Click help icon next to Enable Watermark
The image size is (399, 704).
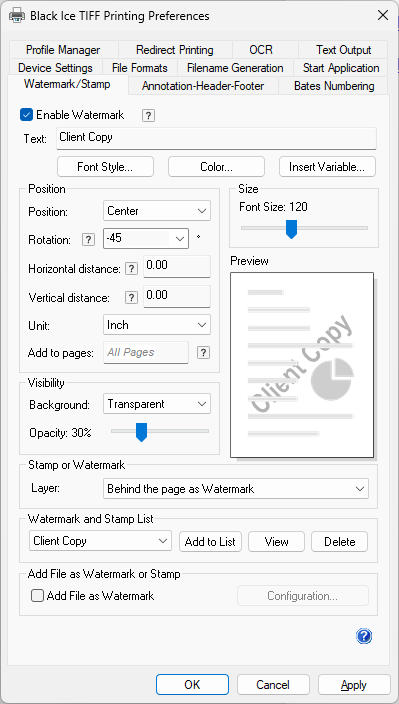148,115
